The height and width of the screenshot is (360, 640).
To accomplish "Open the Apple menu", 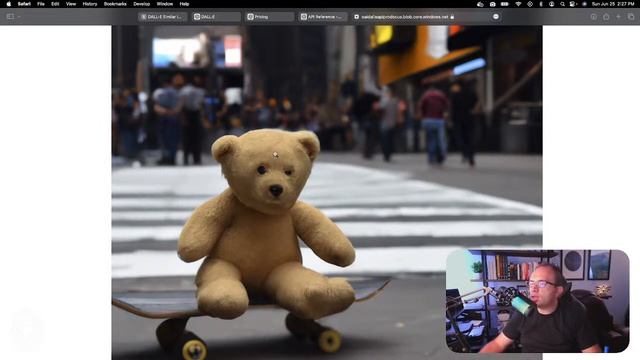I will (x=9, y=4).
